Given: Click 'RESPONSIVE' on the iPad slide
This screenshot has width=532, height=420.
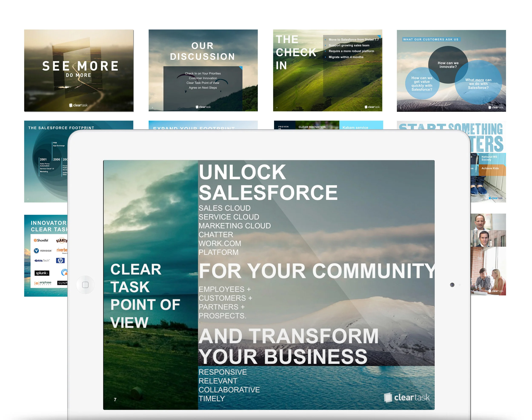Looking at the screenshot, I should [223, 372].
